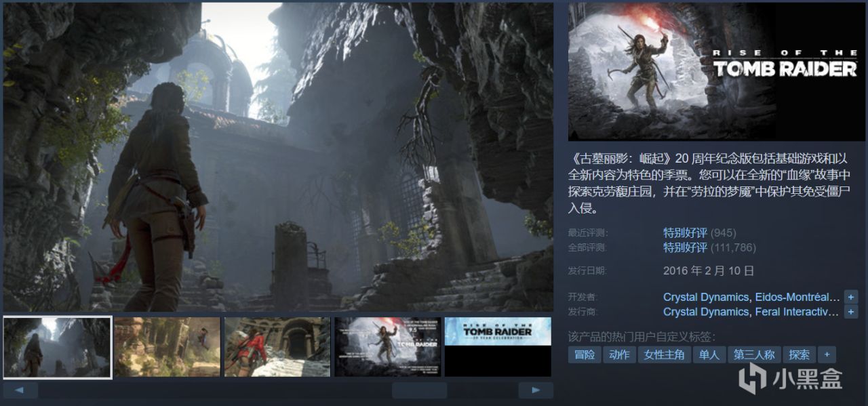
Task: Open the 单人 tag
Action: [x=709, y=354]
